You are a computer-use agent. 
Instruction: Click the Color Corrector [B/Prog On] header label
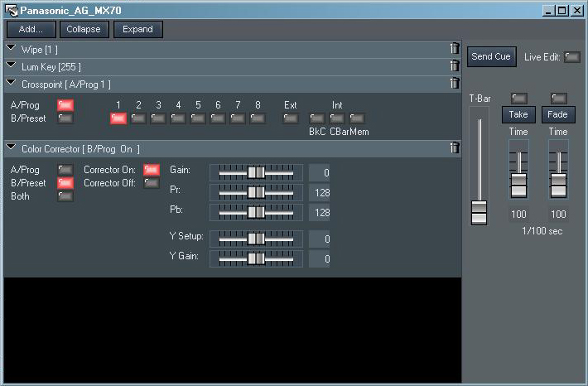pos(80,149)
